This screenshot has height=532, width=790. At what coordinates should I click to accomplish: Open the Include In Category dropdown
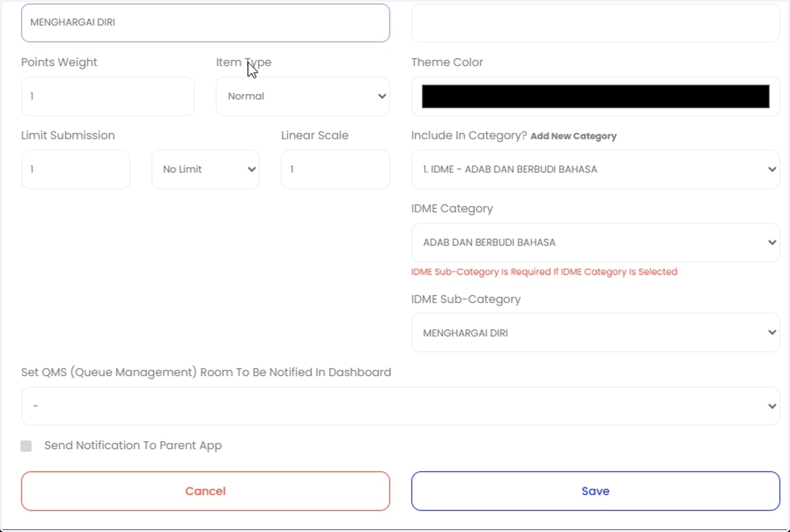click(x=596, y=169)
